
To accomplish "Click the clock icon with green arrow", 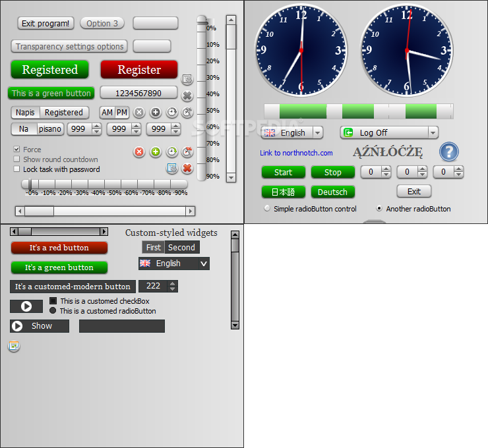I will 172,152.
